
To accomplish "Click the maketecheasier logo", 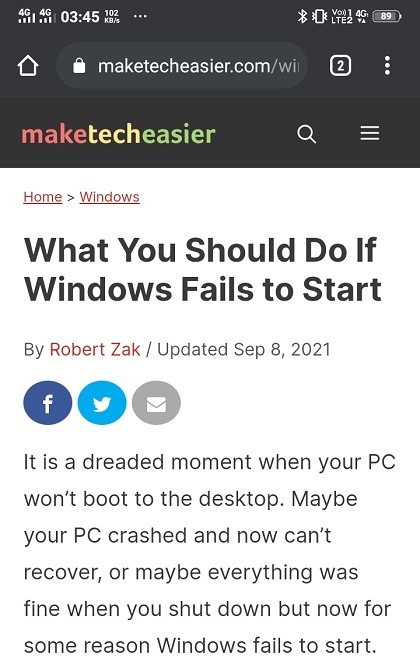I will pyautogui.click(x=119, y=134).
